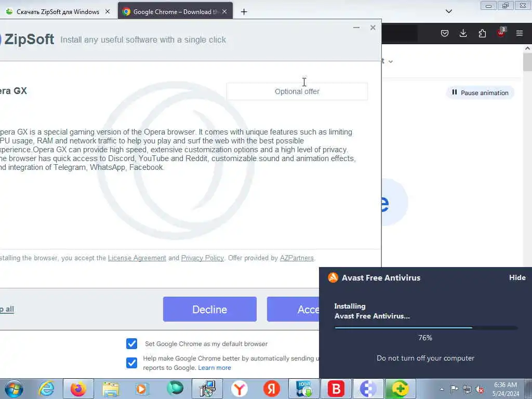Uncheck Help make Google Chrome better

(x=131, y=363)
